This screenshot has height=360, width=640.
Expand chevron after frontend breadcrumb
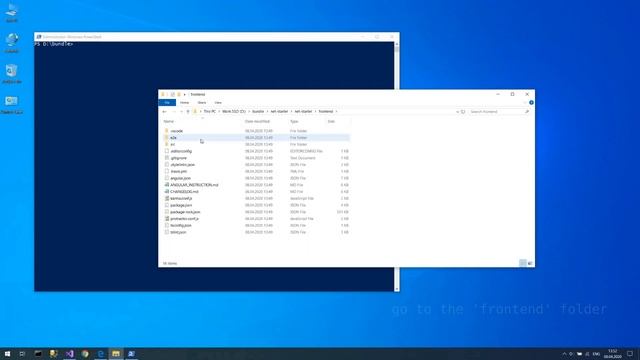tap(336, 111)
